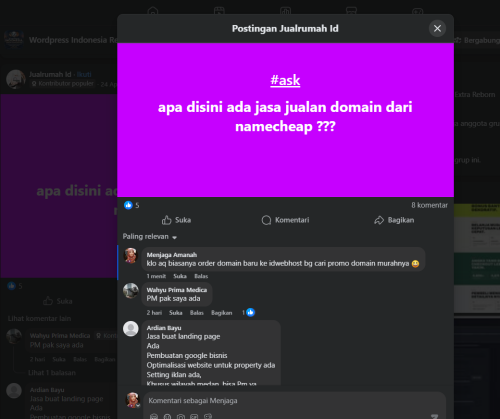Open the Jualrumah Id name in the background post
Viewport: 500px width, 419px height.
(x=50, y=74)
